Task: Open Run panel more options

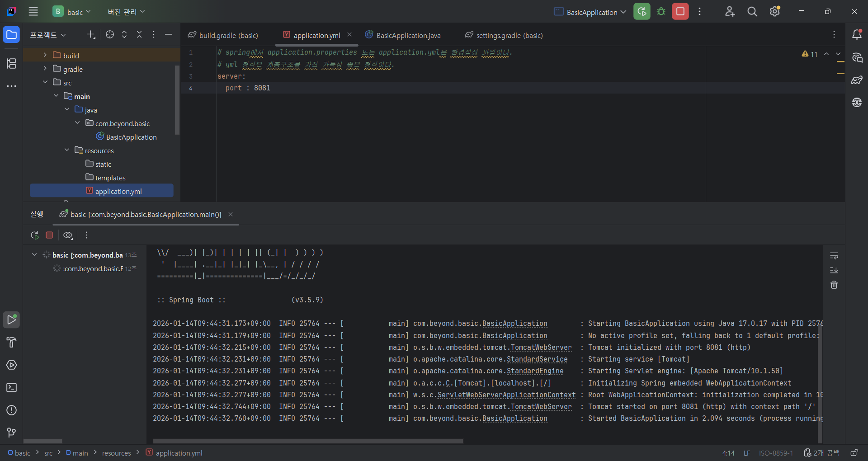Action: [86, 235]
